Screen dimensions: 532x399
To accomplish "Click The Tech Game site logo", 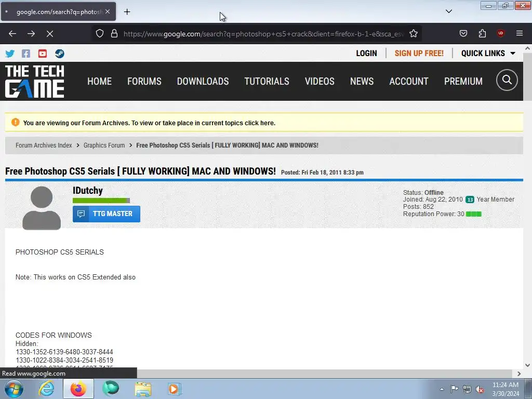I will coord(35,82).
